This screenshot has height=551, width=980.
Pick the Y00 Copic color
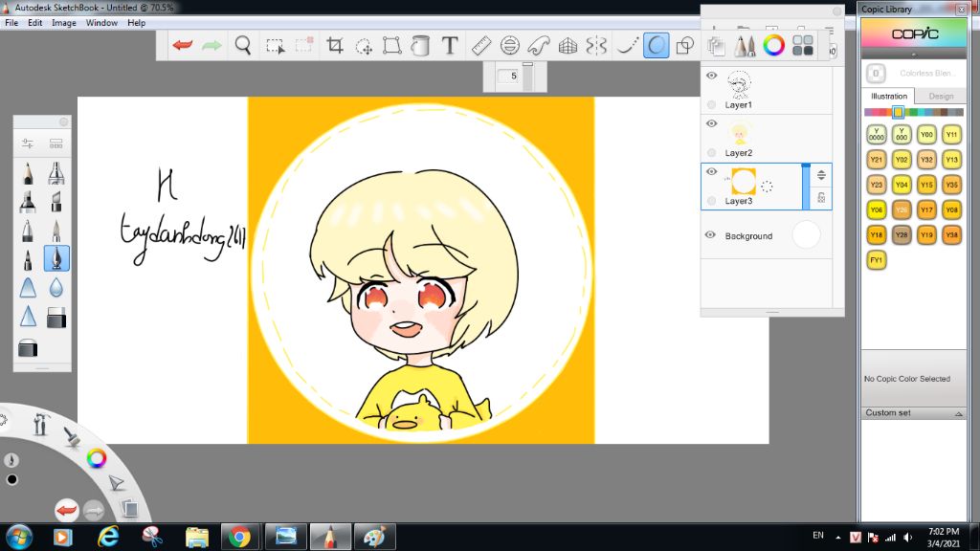[x=926, y=134]
